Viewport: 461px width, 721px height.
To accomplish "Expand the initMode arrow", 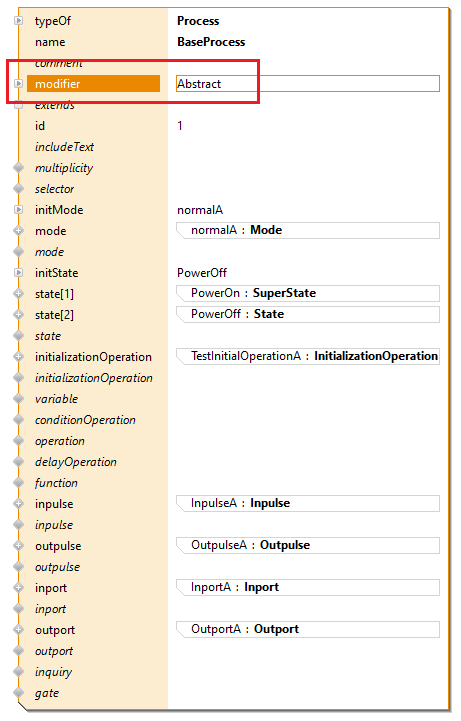I will click(18, 210).
